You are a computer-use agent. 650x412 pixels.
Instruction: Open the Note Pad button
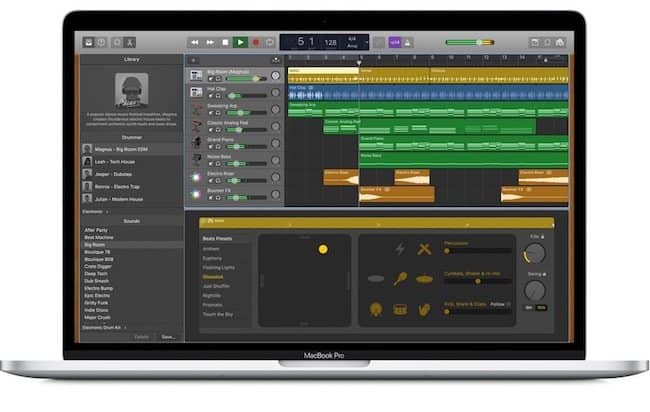tap(535, 42)
